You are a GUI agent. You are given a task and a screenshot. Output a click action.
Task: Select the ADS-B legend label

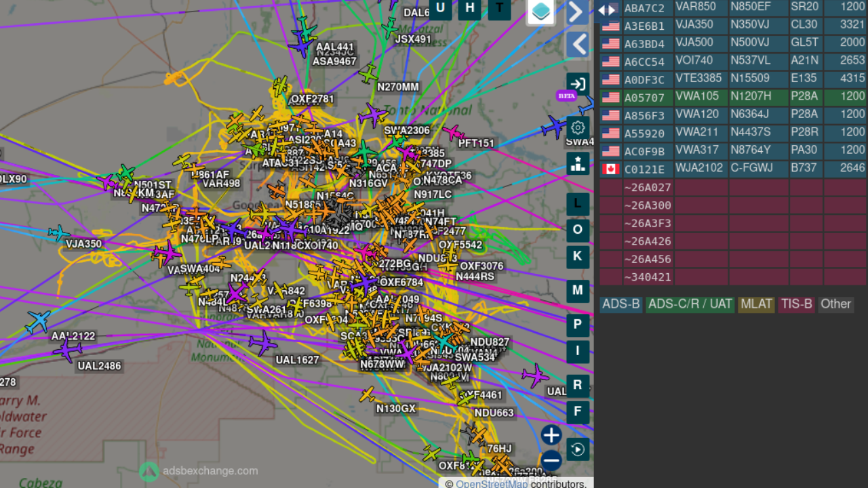[621, 304]
